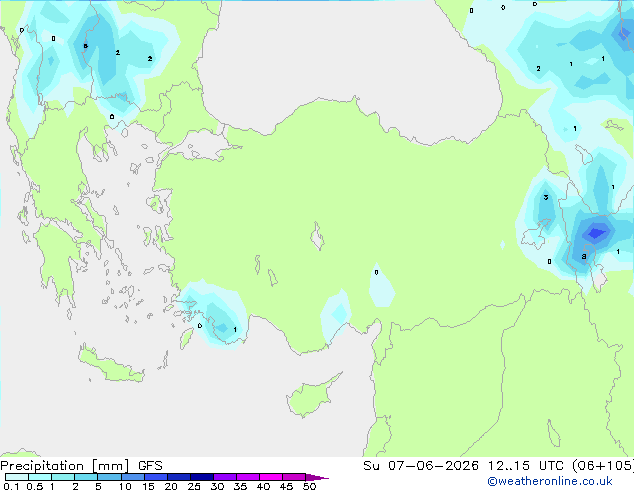Click the '30' legend scale label
Viewport: 634px width, 490px height.
click(217, 486)
